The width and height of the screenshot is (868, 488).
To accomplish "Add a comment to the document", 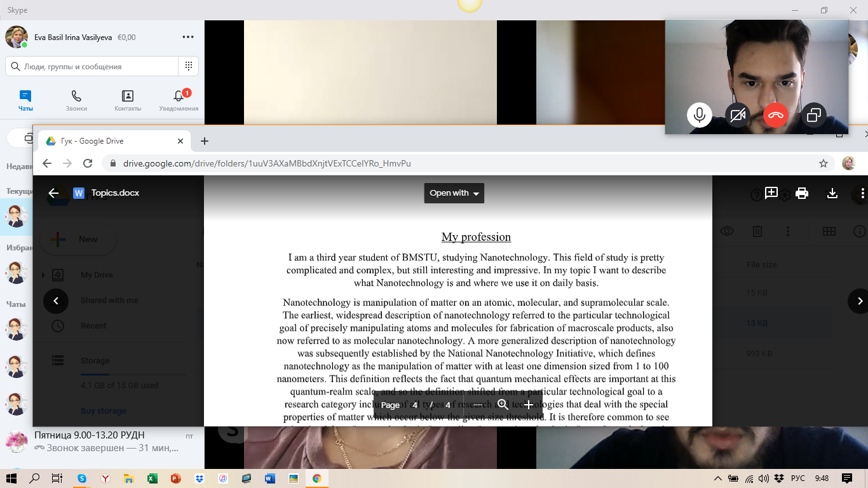I will (x=771, y=193).
